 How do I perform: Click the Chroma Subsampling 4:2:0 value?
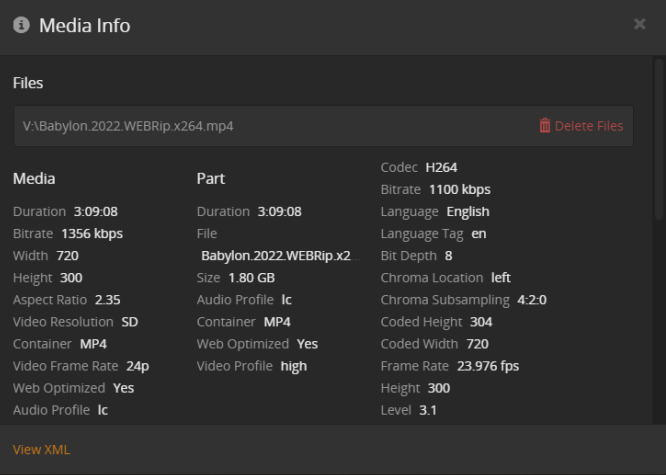532,300
